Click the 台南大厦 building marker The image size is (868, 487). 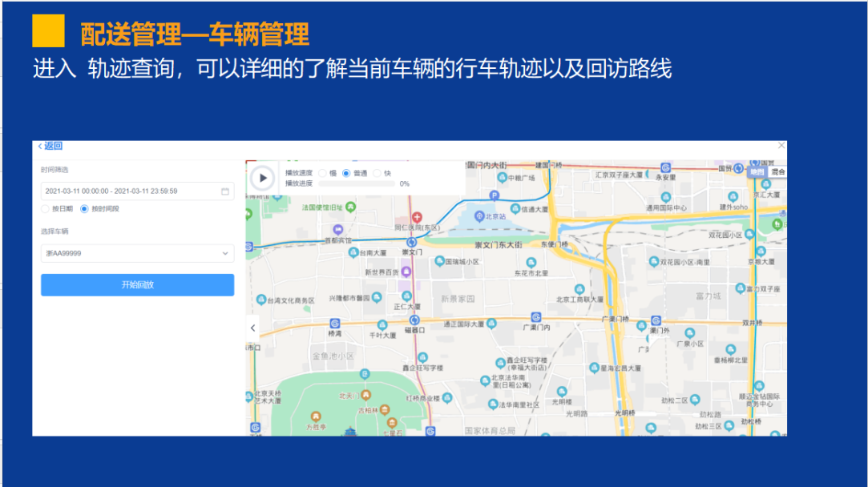click(353, 252)
